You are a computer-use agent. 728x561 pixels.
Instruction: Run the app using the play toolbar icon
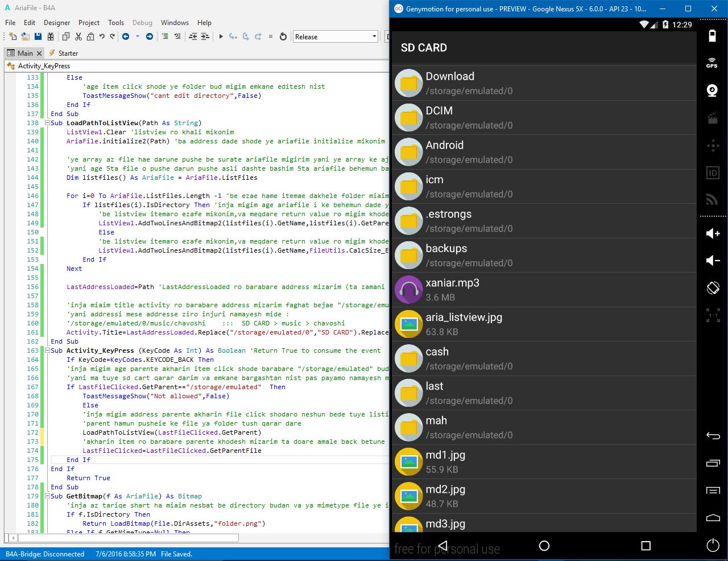(x=220, y=36)
